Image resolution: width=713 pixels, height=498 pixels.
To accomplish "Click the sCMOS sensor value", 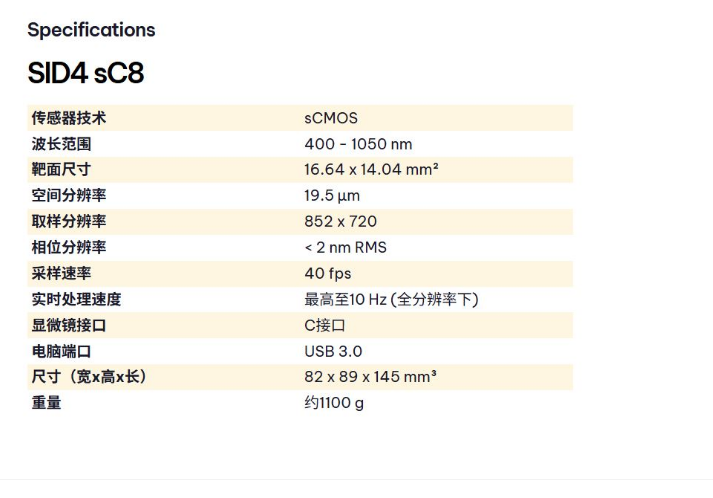I will [331, 118].
